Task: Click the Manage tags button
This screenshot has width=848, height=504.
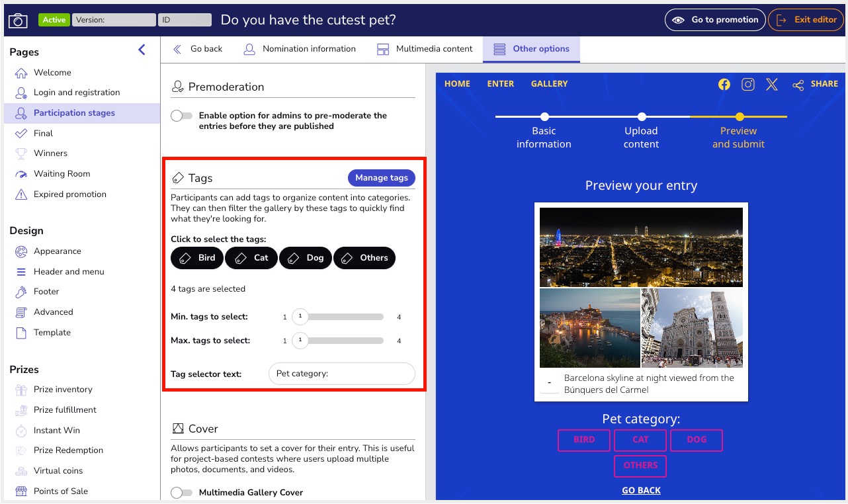Action: point(381,178)
